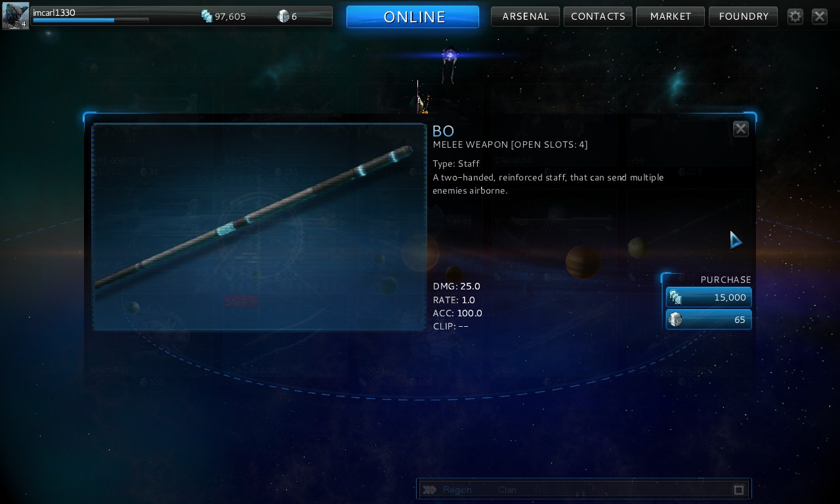840x504 pixels.
Task: Open the Contacts menu
Action: [x=598, y=16]
